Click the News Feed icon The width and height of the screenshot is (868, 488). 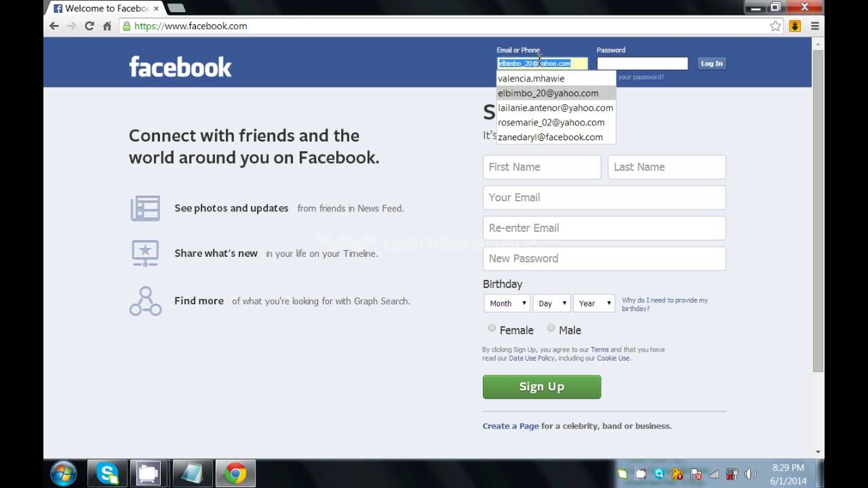145,208
